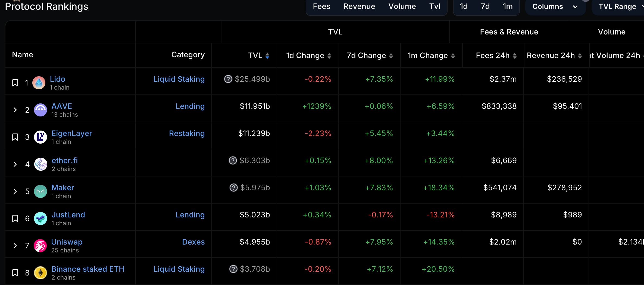644x285 pixels.
Task: Sort by 1m Change column
Action: point(453,56)
